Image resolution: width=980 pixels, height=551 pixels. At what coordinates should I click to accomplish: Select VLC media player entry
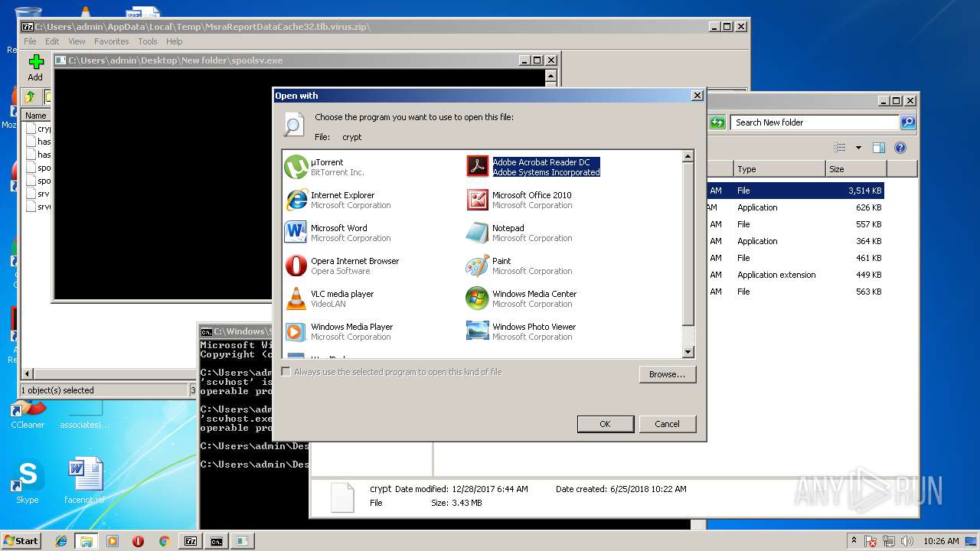click(330, 298)
